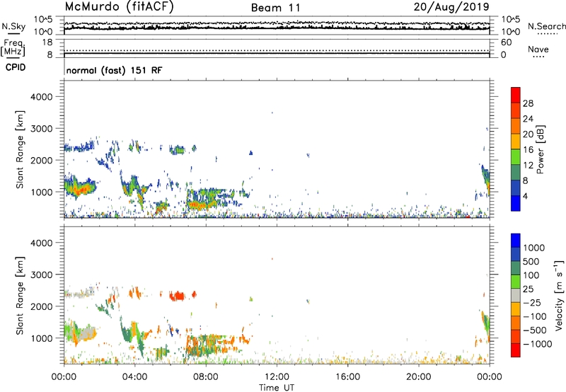Click the 28 tick on Power colorbar
Screen dimensions: 566x392
tap(528, 103)
